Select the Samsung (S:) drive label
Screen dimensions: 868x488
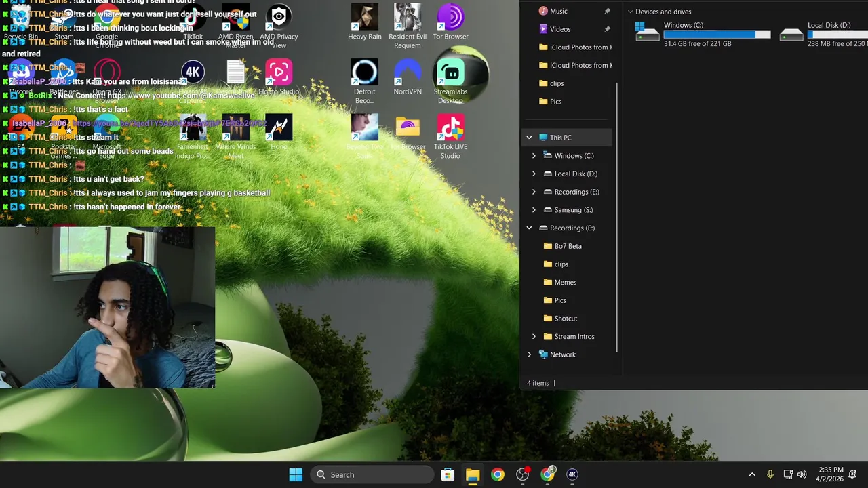(x=573, y=210)
